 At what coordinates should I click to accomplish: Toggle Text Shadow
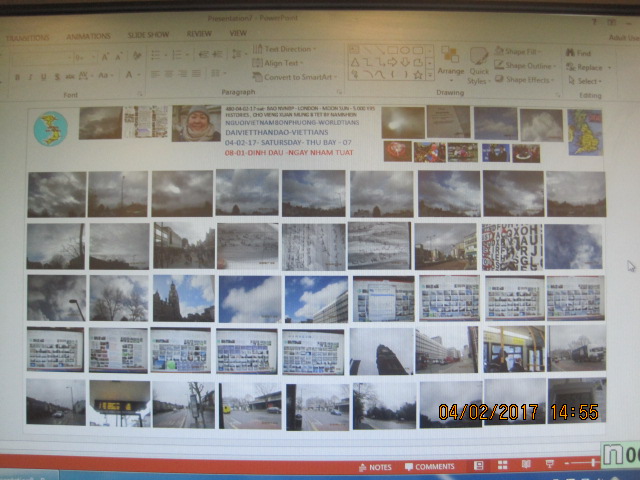click(57, 77)
